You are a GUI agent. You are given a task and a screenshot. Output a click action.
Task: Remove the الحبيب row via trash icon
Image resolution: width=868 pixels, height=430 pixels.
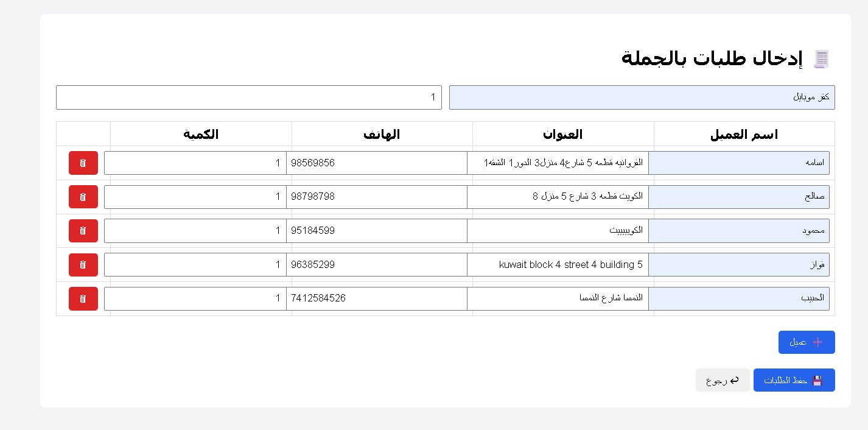pyautogui.click(x=83, y=298)
